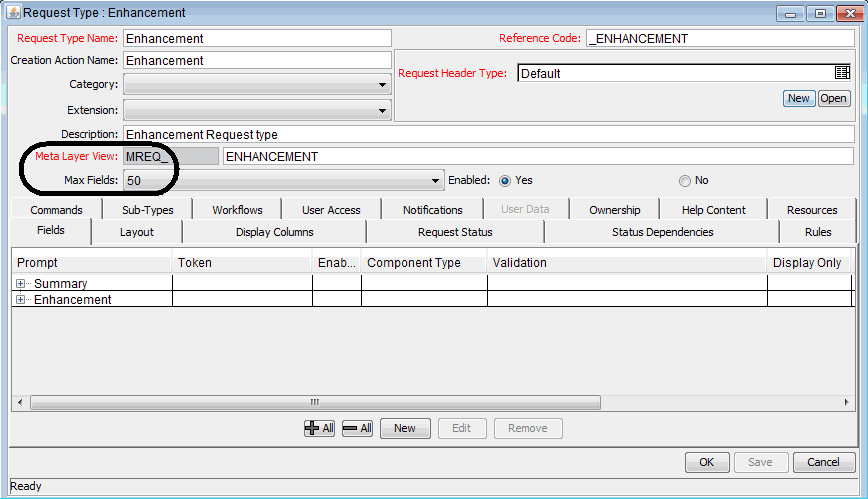Expand the Summary tree node
868x499 pixels.
[x=21, y=284]
